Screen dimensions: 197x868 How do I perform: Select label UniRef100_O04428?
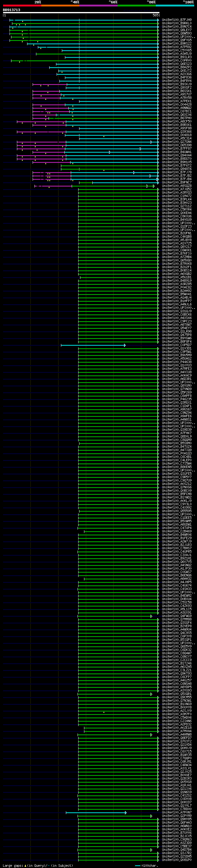tap(177, 104)
